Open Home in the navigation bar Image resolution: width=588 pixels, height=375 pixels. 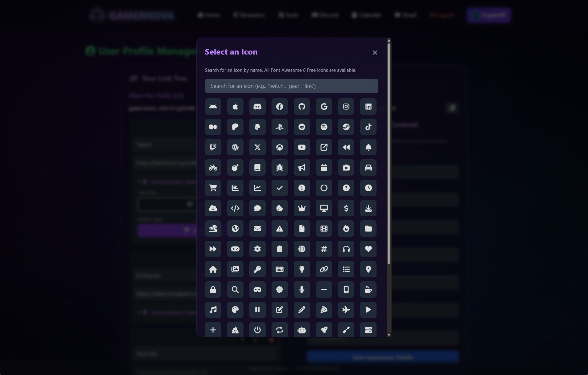209,15
